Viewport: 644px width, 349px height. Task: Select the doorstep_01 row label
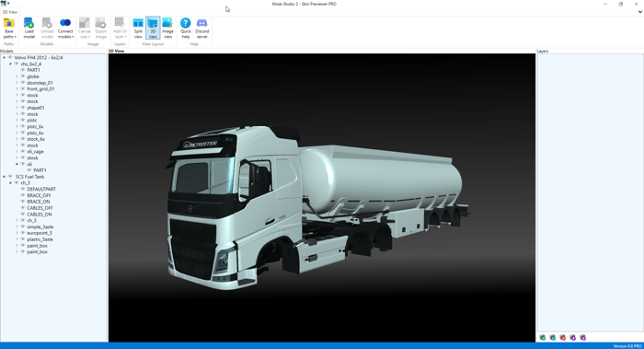coord(40,83)
